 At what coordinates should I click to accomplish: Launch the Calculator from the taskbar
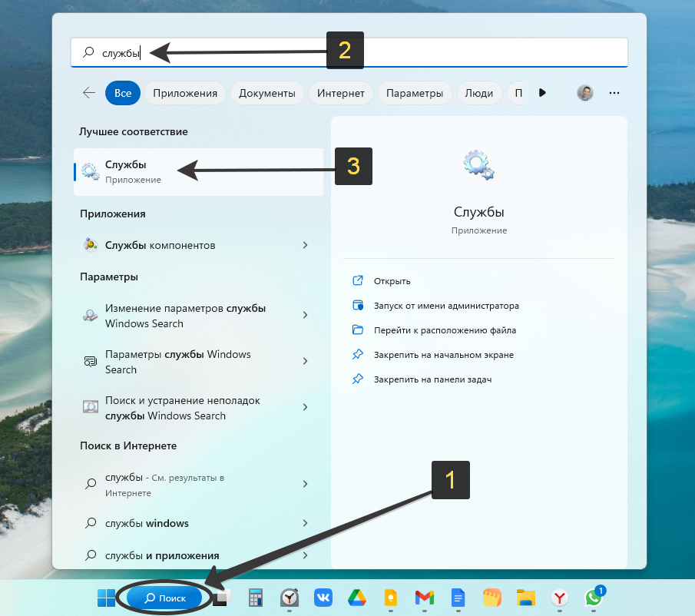click(x=255, y=598)
